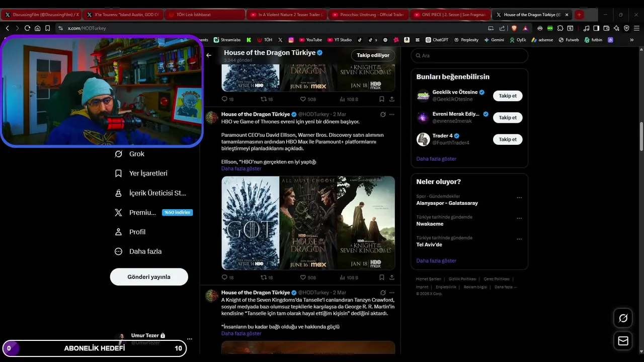Expand Tanzyn Crawford post with Daha fazla göster

pyautogui.click(x=241, y=333)
